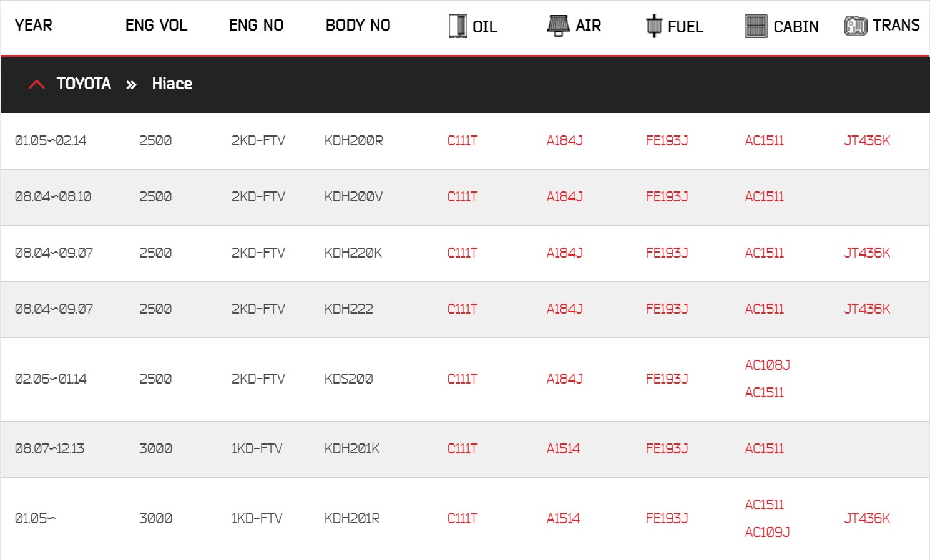930x560 pixels.
Task: Collapse the TOYOTA Hiace section chevron
Action: click(x=37, y=84)
